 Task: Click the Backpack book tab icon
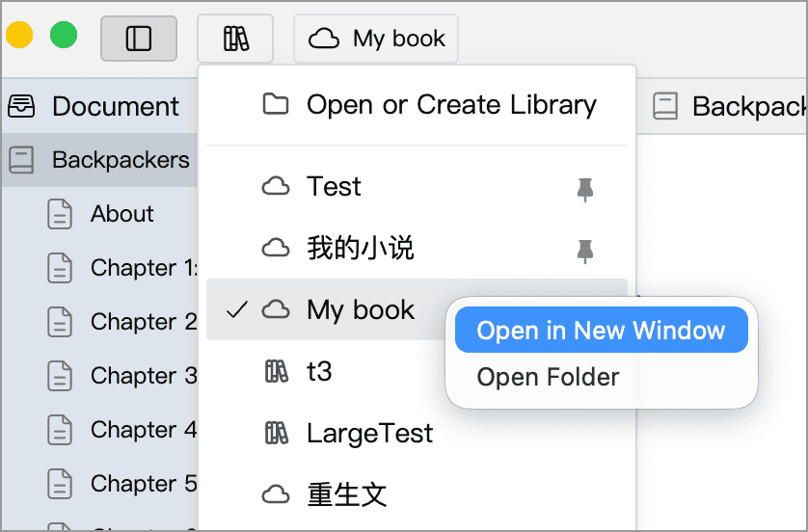[x=665, y=107]
